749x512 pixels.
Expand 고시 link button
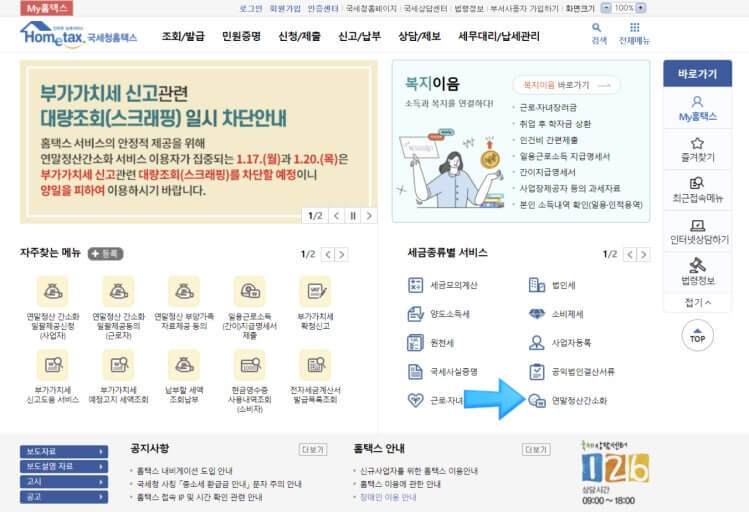[64, 482]
